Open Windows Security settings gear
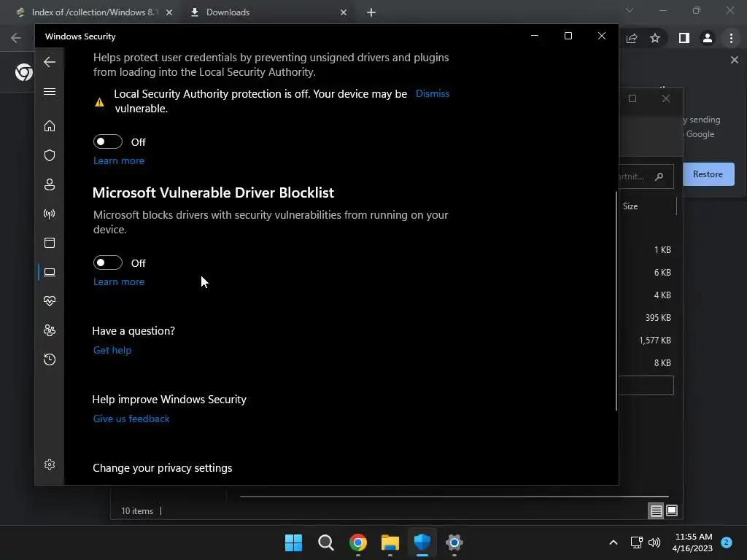The image size is (747, 560). click(50, 464)
